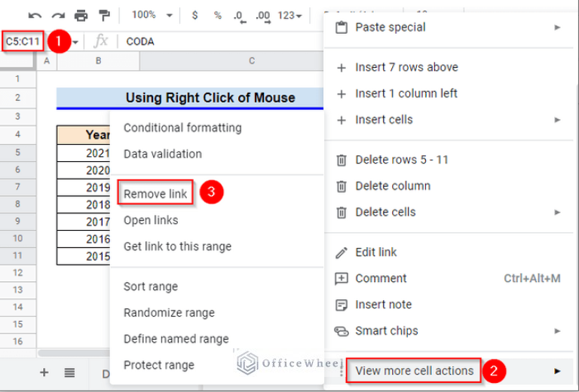Select Delete rows 5 - 11
The image size is (579, 392).
tap(402, 160)
